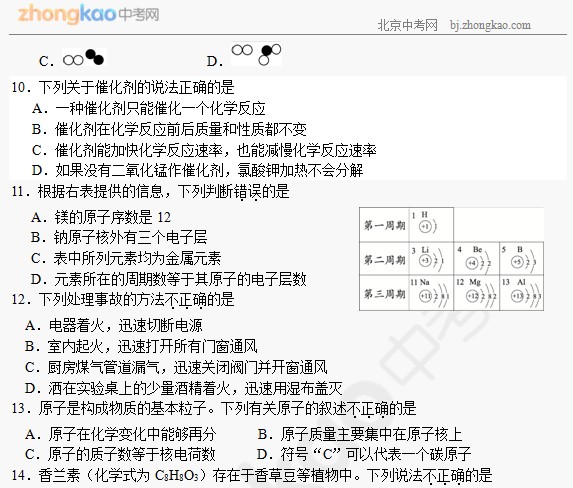The image size is (573, 488).
Task: Select answer D 符号 C 可以代表一个碳原子
Action: (364, 454)
